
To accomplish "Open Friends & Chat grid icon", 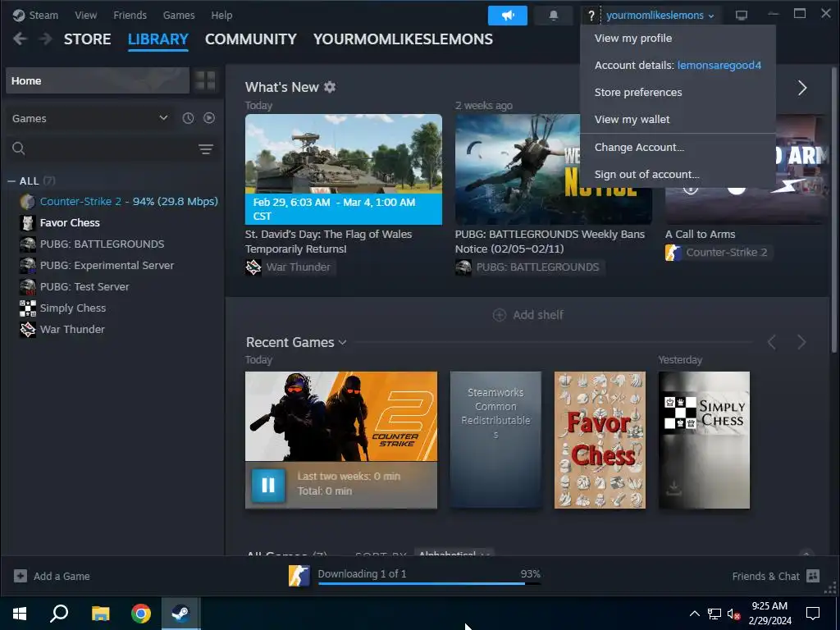I will coord(813,576).
